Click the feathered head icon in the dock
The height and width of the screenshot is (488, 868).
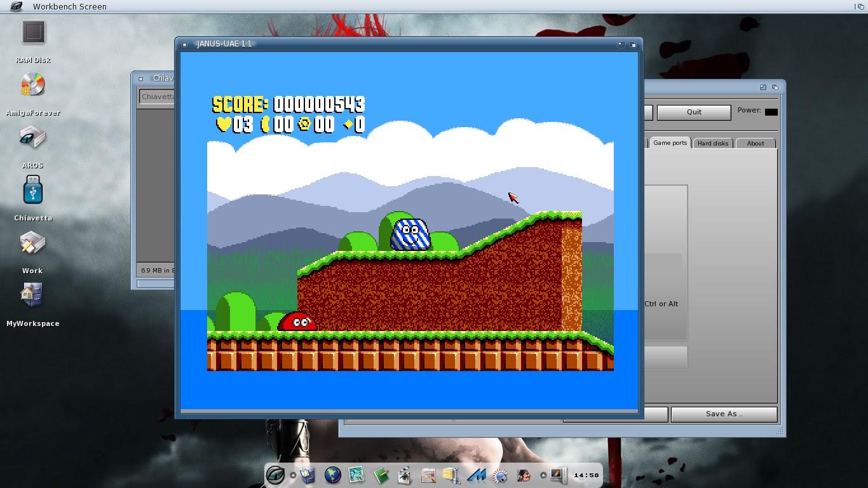tap(524, 475)
